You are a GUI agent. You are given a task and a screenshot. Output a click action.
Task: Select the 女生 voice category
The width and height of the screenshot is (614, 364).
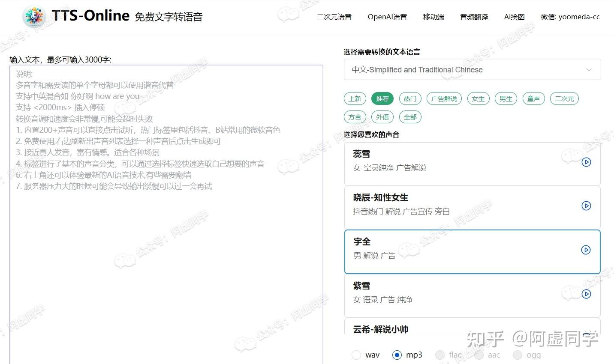pos(478,98)
